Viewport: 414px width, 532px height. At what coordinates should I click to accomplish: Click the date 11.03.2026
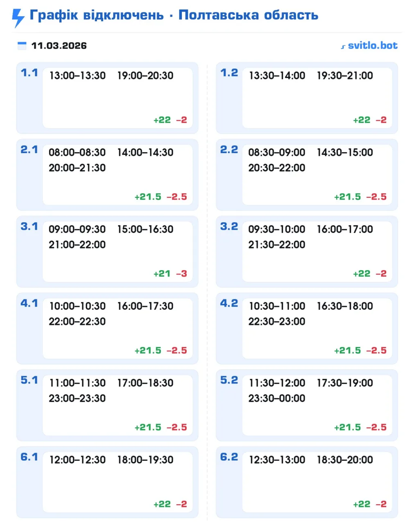click(x=59, y=45)
